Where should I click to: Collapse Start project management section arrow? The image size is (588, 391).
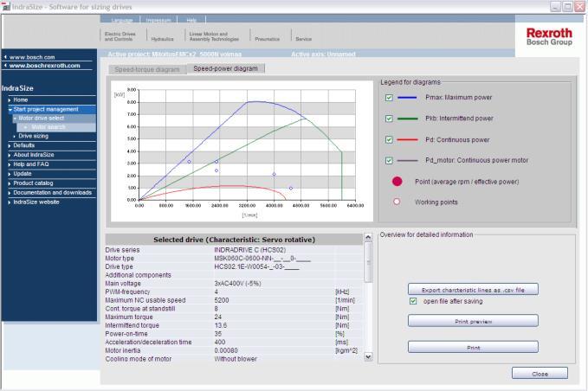pos(10,110)
